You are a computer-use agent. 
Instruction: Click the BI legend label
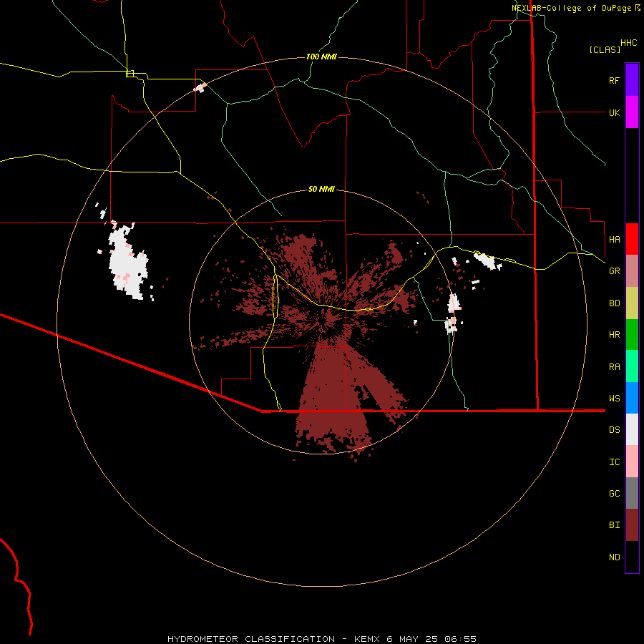click(614, 525)
